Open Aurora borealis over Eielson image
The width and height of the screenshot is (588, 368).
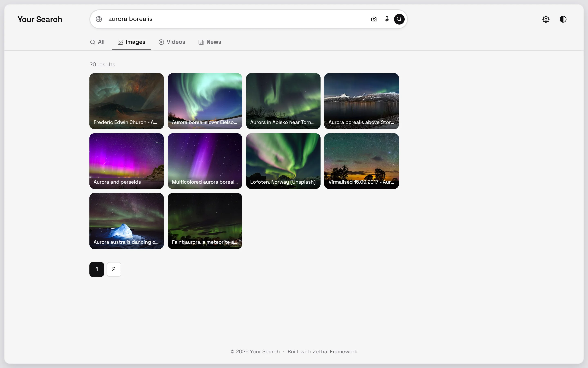pos(205,101)
